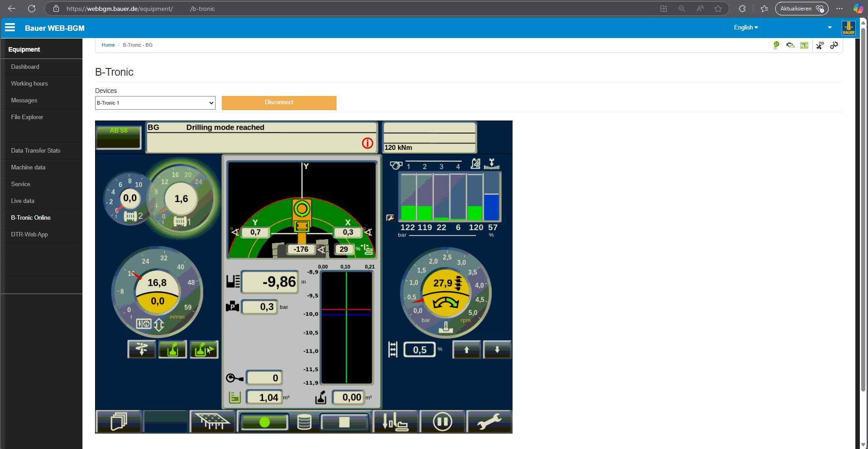Viewport: 868px width, 449px height.
Task: Click the green concrete pour button
Action: coord(173,349)
